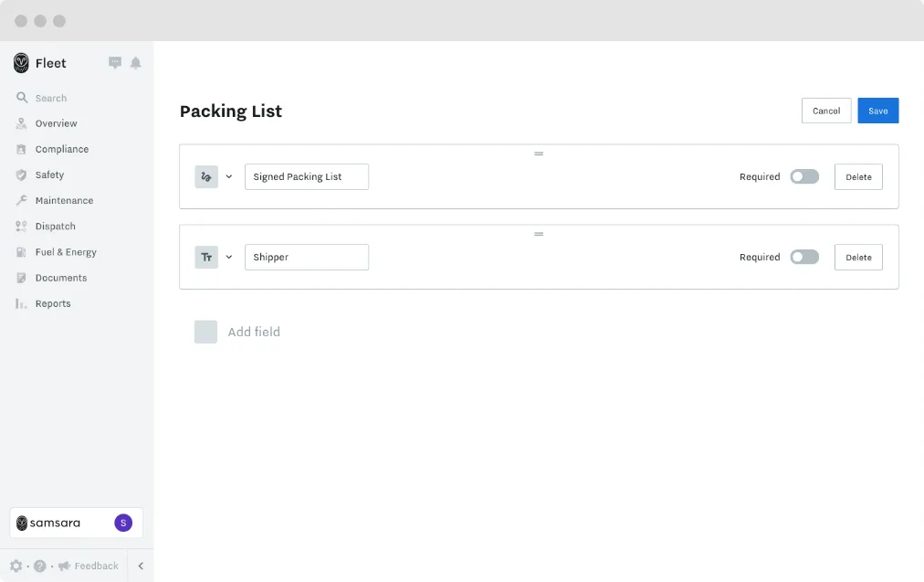Save the Packing List form
The image size is (924, 582).
pos(878,111)
